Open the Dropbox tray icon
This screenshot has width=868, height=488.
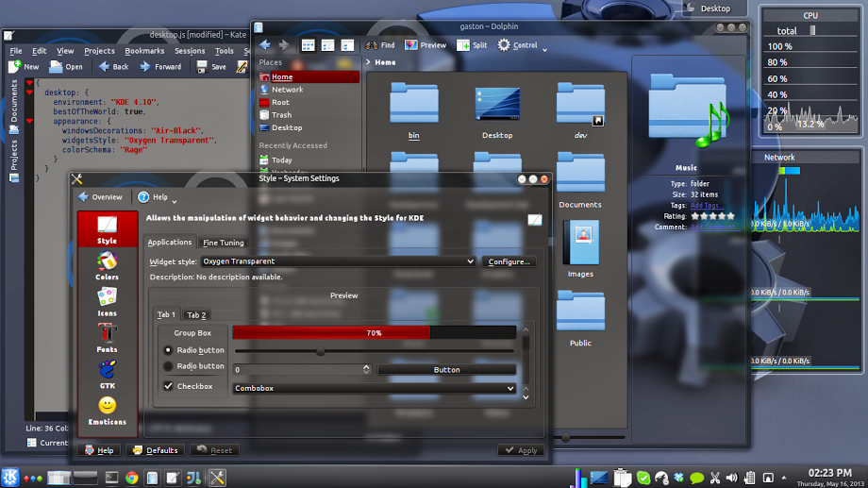click(x=678, y=478)
